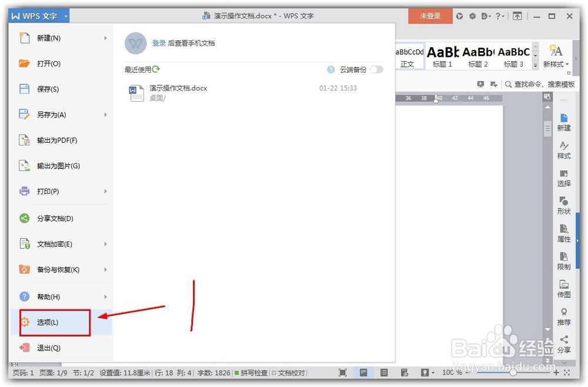Toggle 文档校对 in status bar
The width and height of the screenshot is (588, 387).
click(288, 373)
